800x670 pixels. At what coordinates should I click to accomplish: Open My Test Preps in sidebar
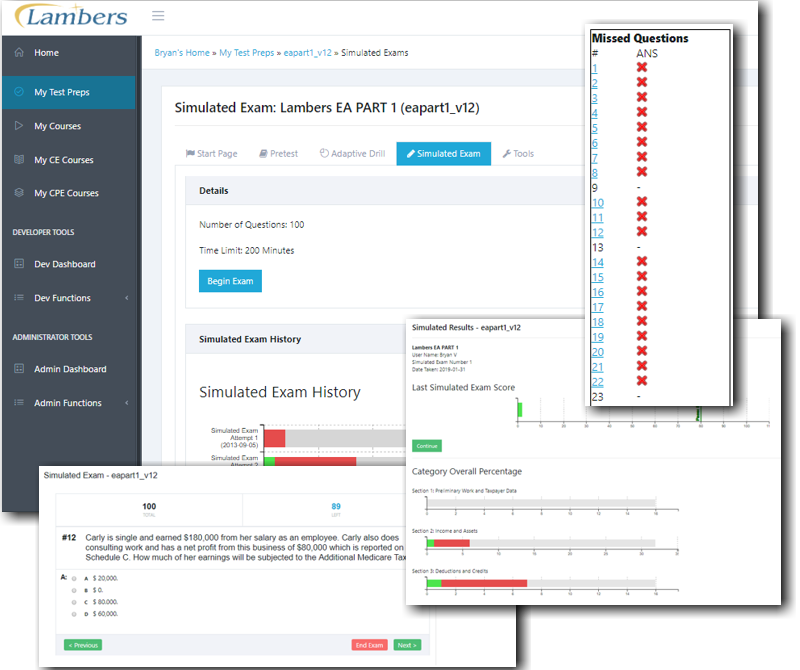click(x=69, y=92)
